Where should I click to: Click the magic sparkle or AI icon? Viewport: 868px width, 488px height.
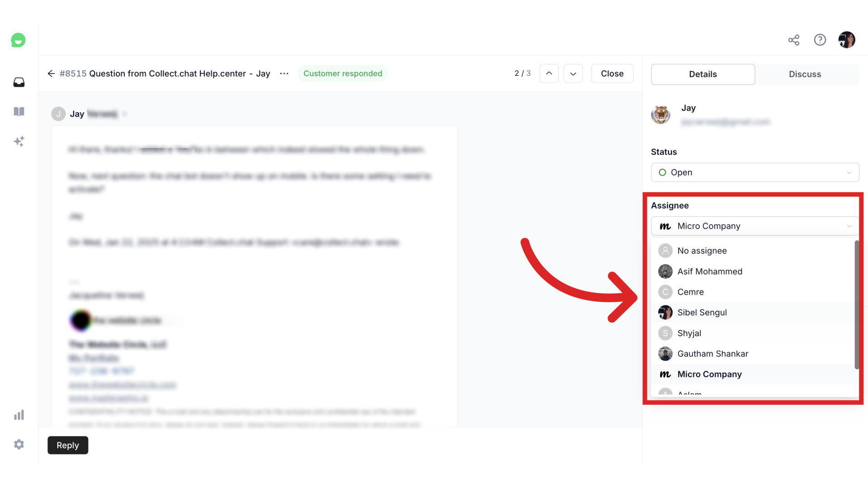point(19,141)
